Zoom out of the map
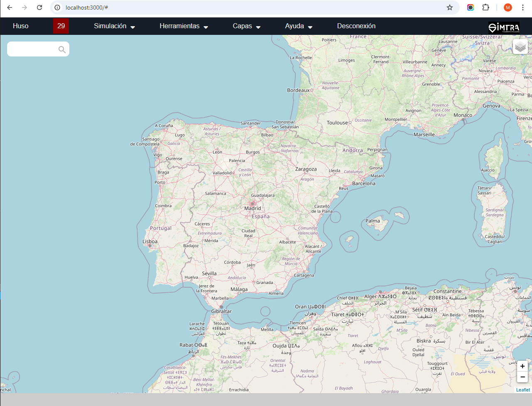Screen dimensions: 532x406 [x=522, y=377]
